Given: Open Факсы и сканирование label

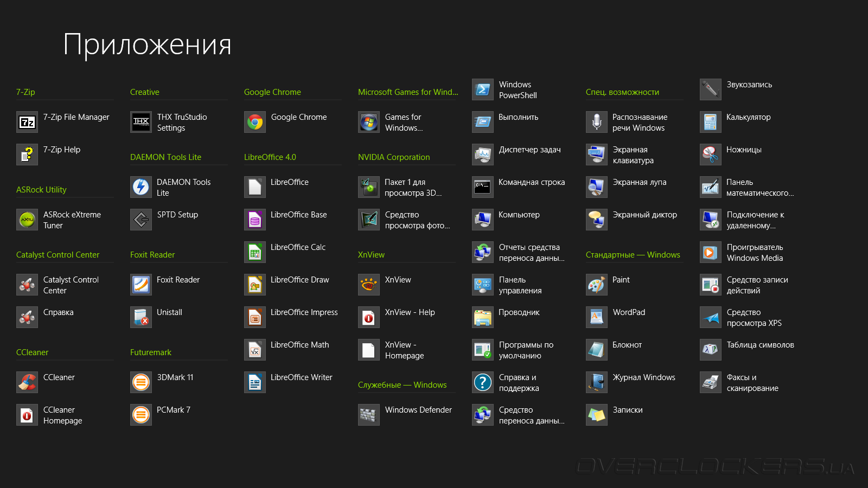Looking at the screenshot, I should pos(752,383).
